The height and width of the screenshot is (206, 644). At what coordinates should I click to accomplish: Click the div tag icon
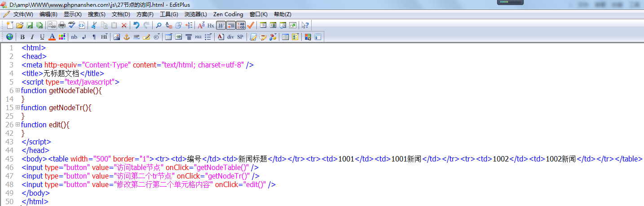[230, 37]
